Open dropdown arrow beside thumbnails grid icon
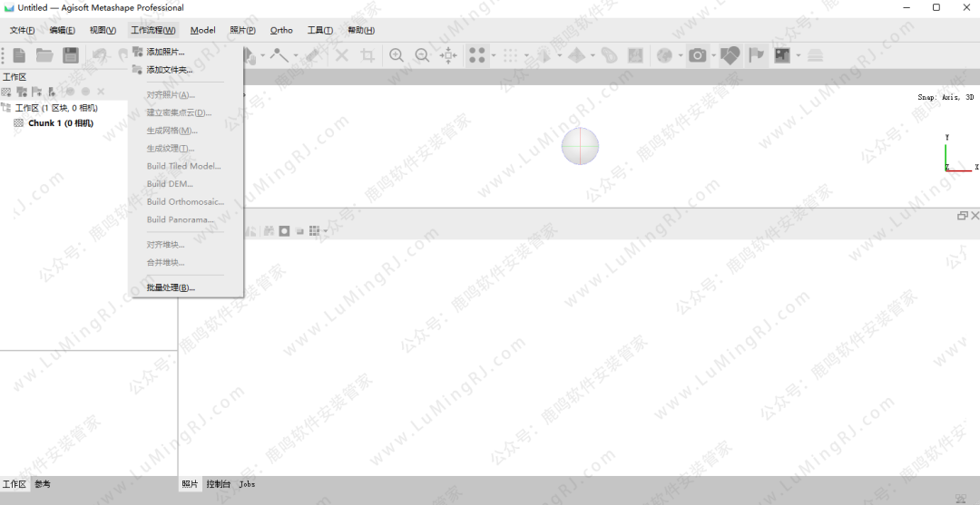 pos(326,231)
